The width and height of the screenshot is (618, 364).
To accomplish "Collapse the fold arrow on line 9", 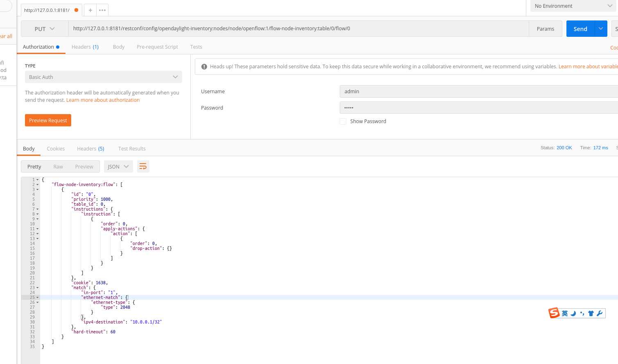I will (x=38, y=219).
